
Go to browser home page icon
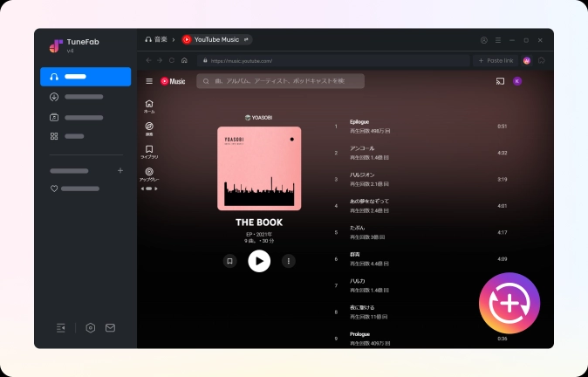[184, 60]
